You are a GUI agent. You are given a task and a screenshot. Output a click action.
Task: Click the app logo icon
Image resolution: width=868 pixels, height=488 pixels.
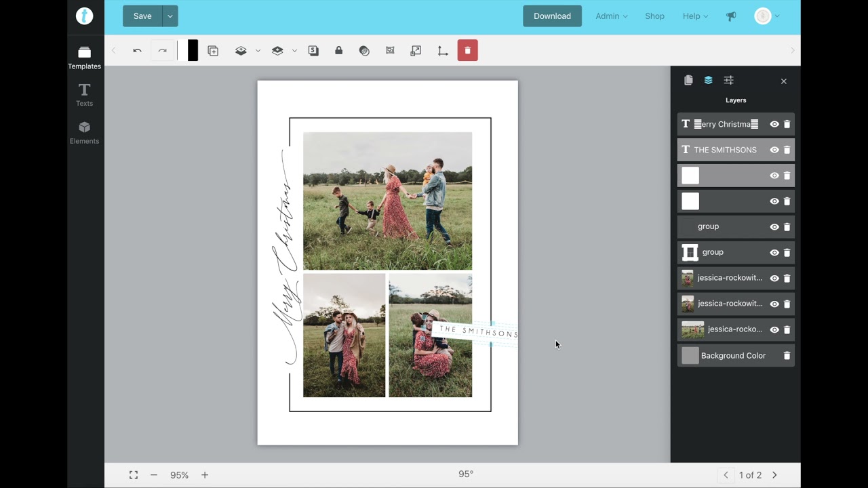(x=84, y=16)
